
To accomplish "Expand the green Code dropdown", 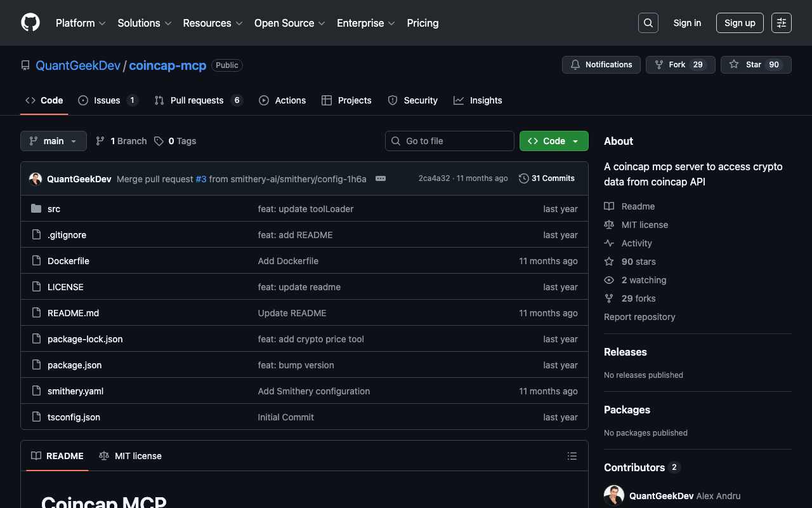I will click(x=554, y=141).
